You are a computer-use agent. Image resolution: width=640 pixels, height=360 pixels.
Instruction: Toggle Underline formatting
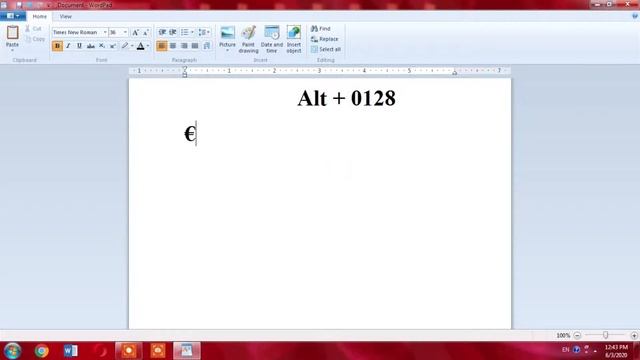click(79, 46)
